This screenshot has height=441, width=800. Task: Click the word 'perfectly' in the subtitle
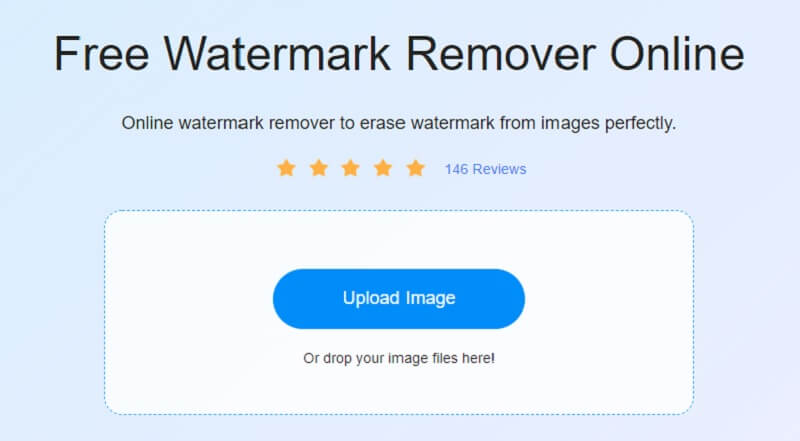tap(638, 124)
